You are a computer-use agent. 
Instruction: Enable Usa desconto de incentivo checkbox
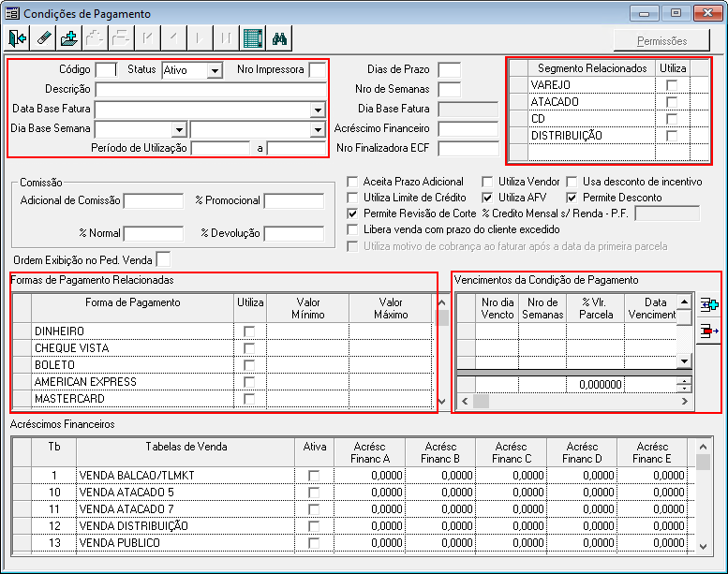572,182
